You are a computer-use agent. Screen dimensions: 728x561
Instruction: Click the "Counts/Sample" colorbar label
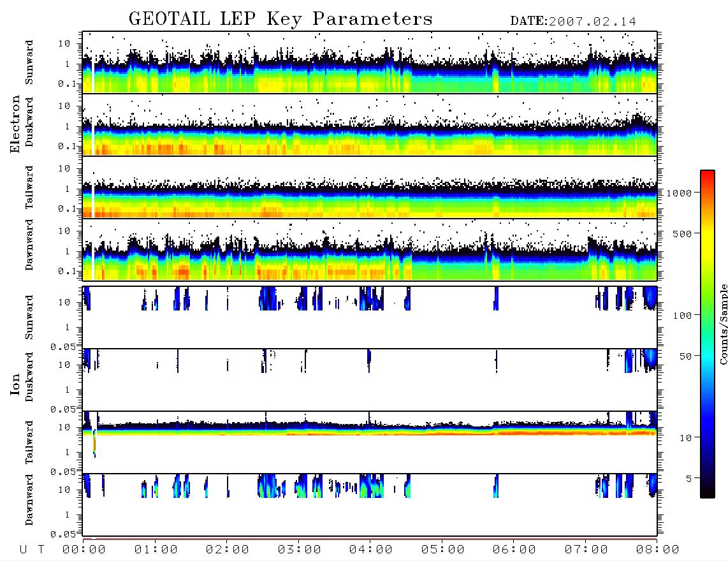723,324
